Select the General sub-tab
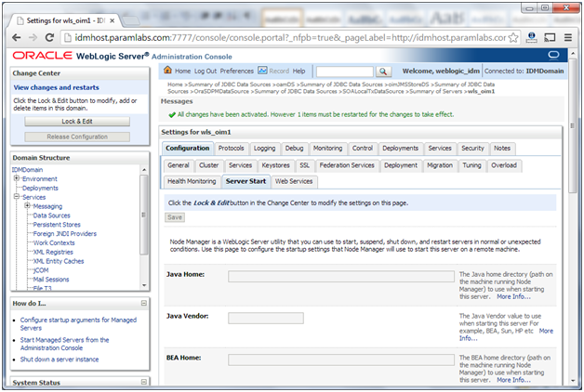584x392 pixels. click(x=179, y=165)
